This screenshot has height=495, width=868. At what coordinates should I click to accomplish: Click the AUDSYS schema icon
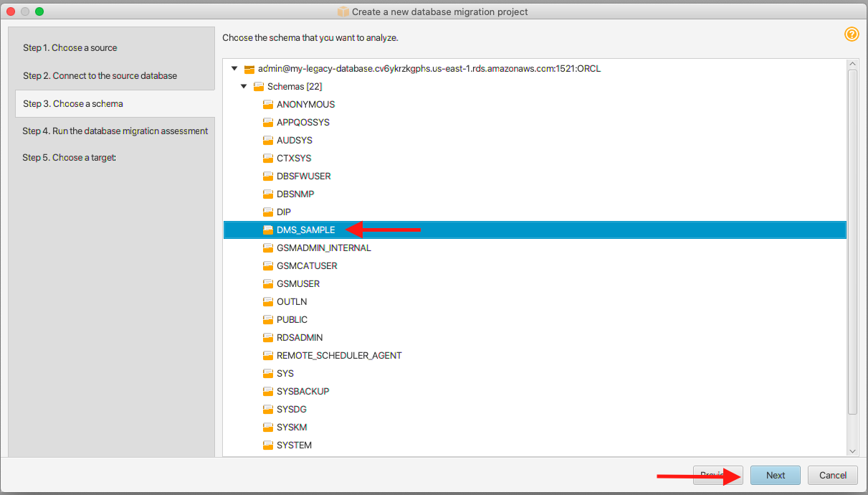[x=268, y=141]
